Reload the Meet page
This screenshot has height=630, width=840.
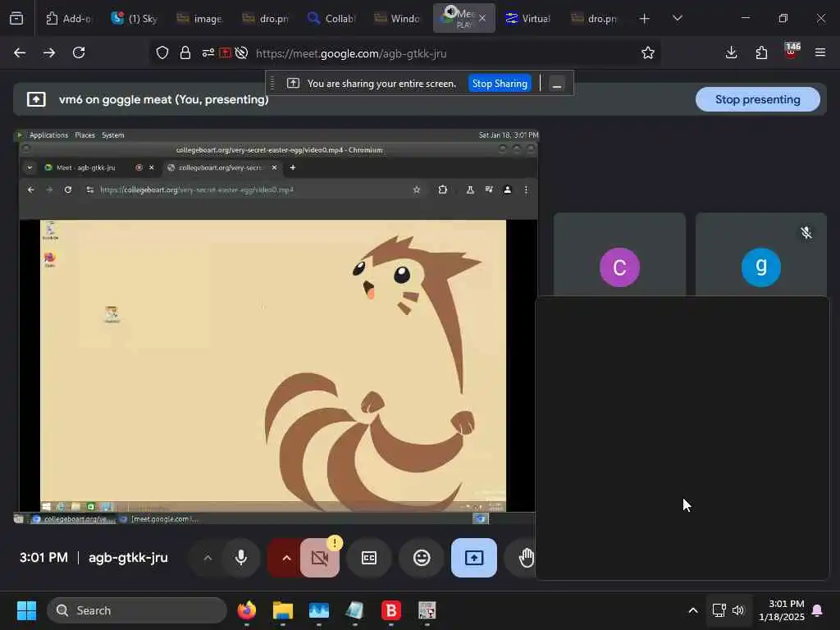[79, 52]
